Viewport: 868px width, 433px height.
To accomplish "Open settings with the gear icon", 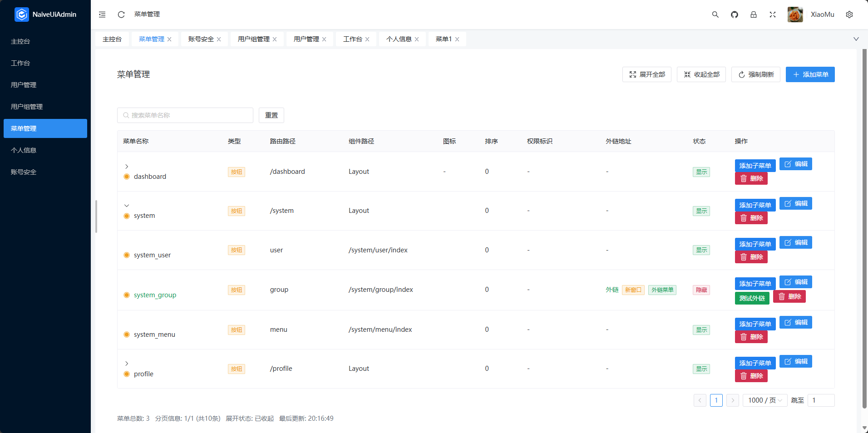I will [x=849, y=14].
